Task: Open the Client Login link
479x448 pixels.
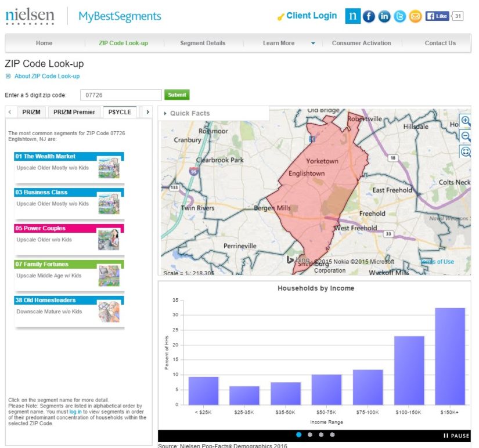Action: point(311,16)
